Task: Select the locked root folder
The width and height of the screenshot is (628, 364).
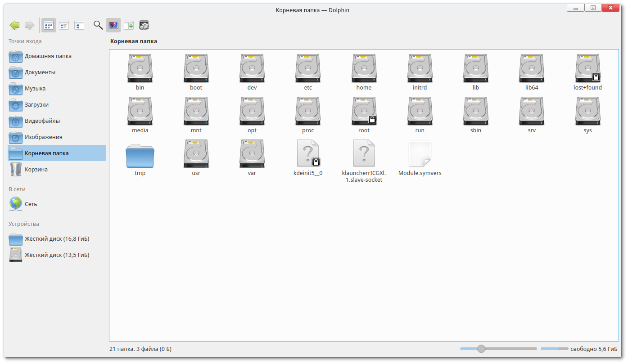Action: click(364, 111)
